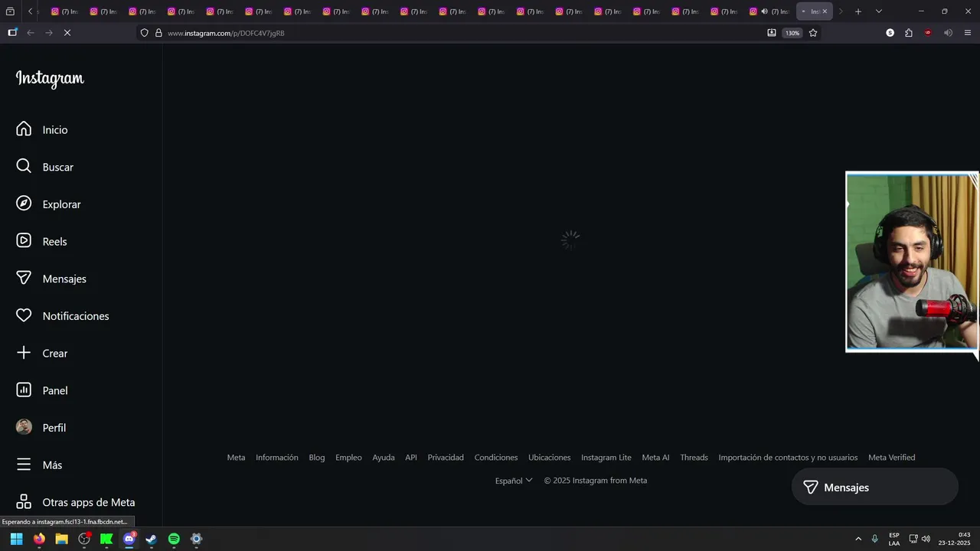Open the Instagram logo home link
This screenshot has width=980, height=551.
coord(50,79)
